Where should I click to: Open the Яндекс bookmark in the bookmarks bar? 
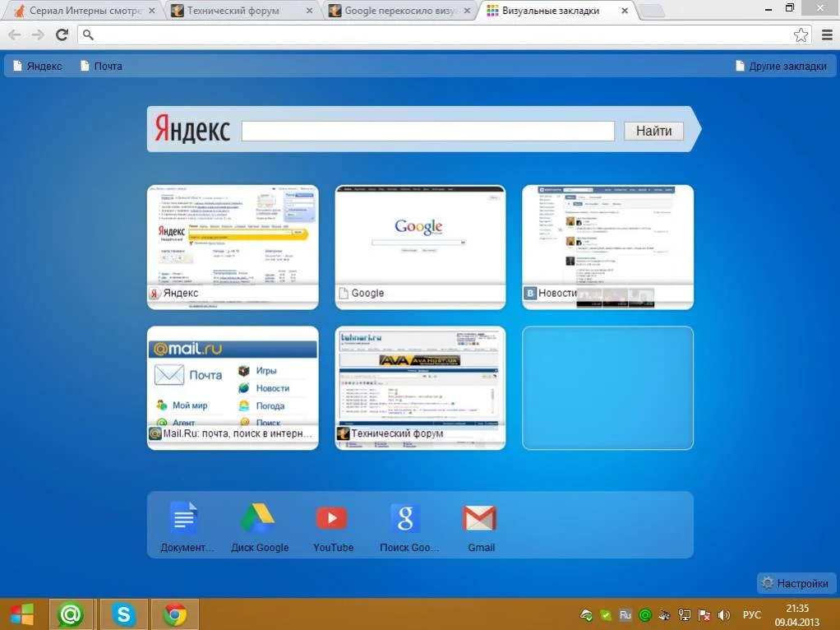(x=38, y=66)
